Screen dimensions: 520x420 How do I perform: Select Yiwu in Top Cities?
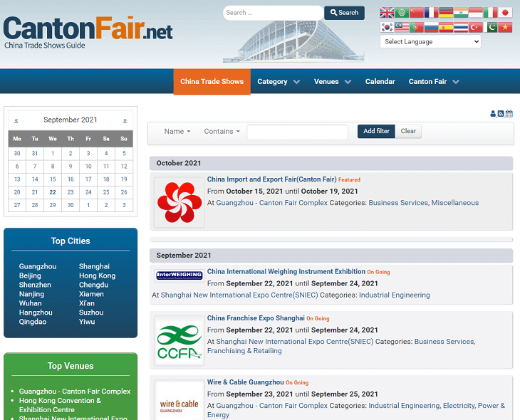pyautogui.click(x=87, y=322)
